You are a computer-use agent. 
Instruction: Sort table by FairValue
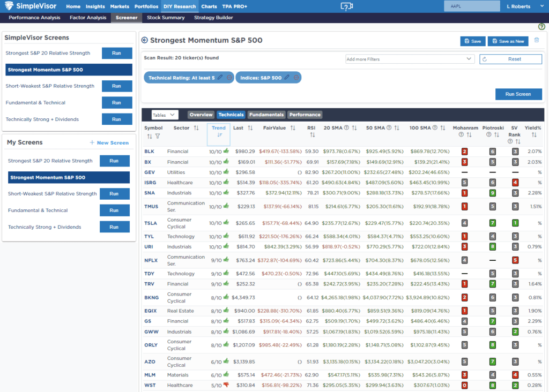[x=293, y=128]
